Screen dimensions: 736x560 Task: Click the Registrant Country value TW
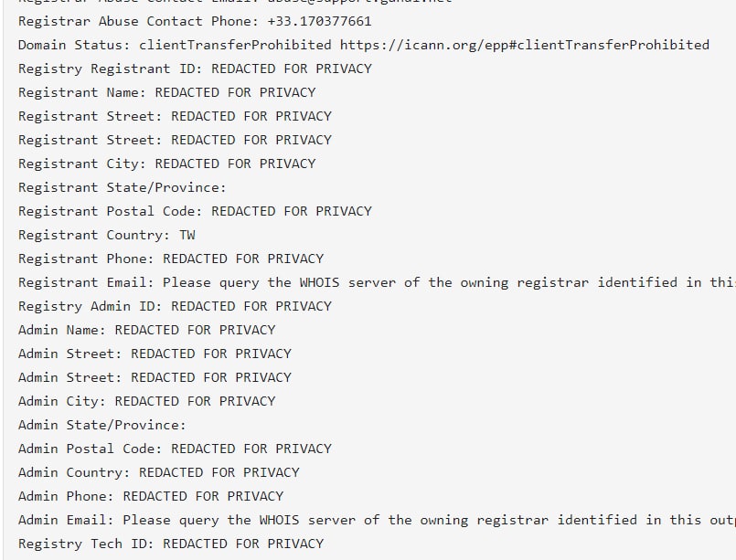[x=187, y=235]
